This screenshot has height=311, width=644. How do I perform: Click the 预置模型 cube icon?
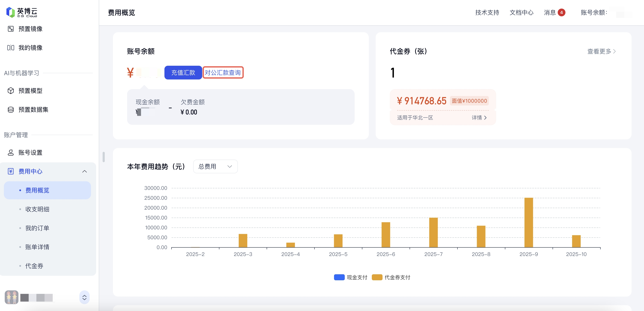point(11,91)
